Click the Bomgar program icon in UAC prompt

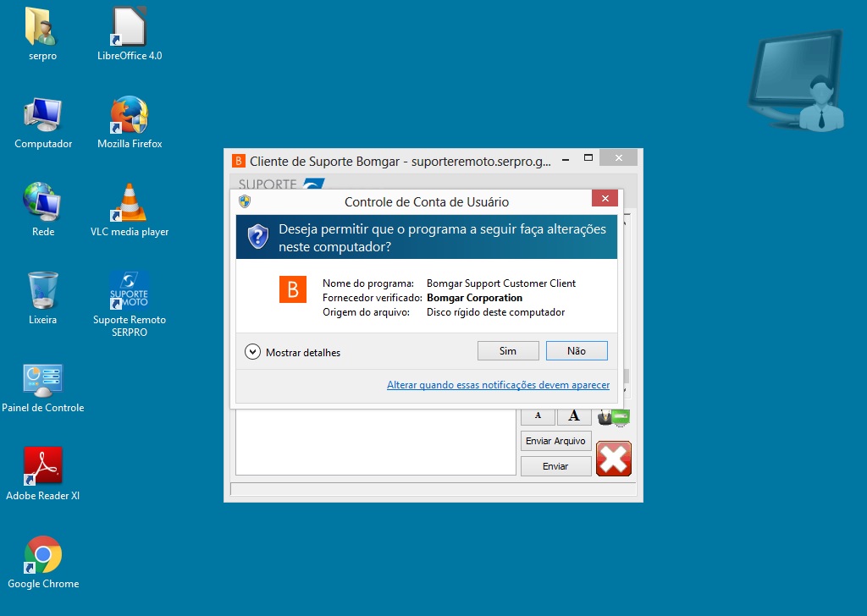pyautogui.click(x=292, y=289)
